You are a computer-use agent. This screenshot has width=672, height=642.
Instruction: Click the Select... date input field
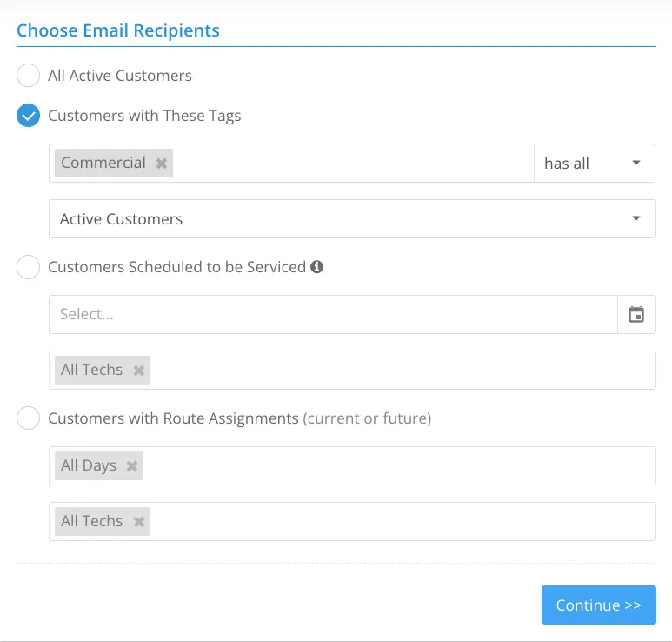click(x=334, y=314)
